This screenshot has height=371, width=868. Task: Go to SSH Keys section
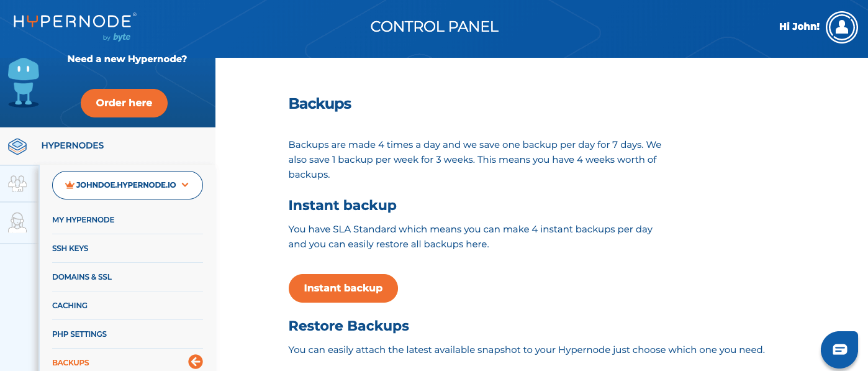coord(70,249)
